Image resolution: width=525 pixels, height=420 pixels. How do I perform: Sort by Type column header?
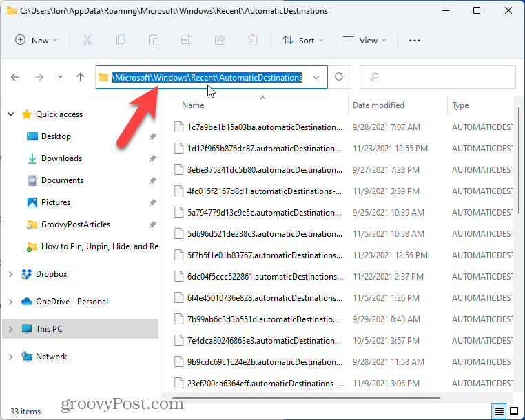point(460,105)
